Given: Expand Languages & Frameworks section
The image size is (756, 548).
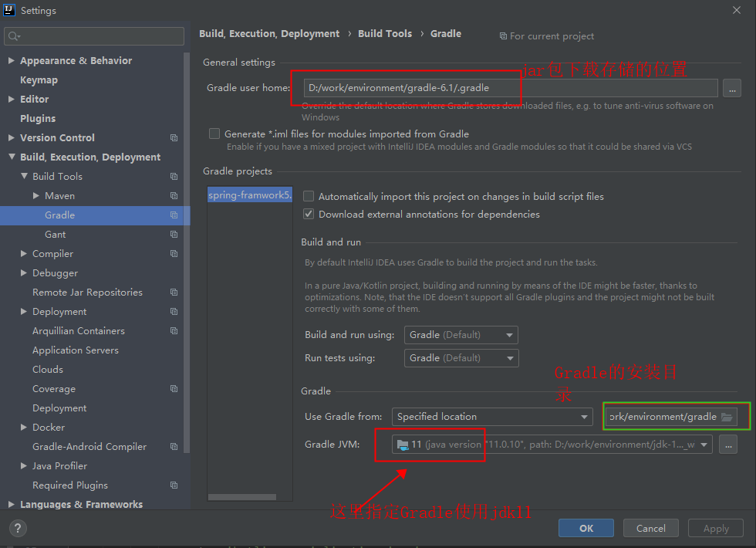Looking at the screenshot, I should (x=11, y=504).
